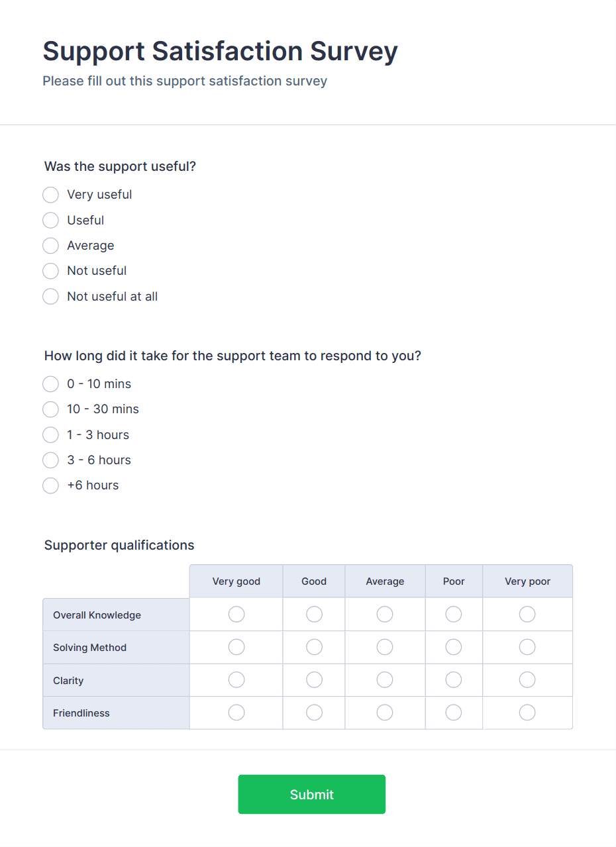Screen dimensions: 616x847
Task: Choose 10 - 30 mins response time
Action: click(x=50, y=409)
